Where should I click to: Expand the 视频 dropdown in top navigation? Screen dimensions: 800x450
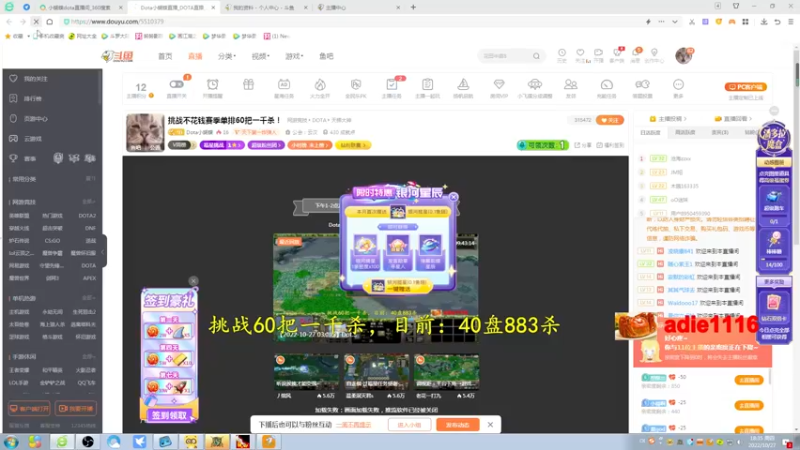(x=260, y=56)
